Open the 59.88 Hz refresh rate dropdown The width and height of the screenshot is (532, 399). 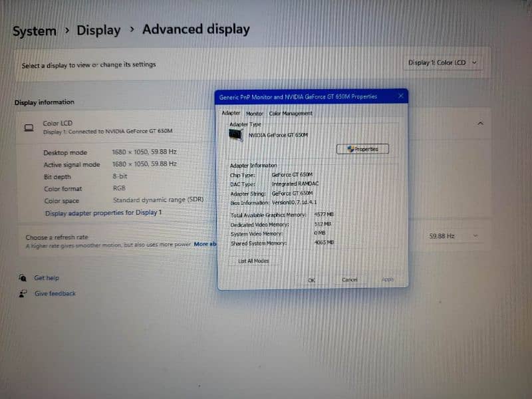point(454,236)
